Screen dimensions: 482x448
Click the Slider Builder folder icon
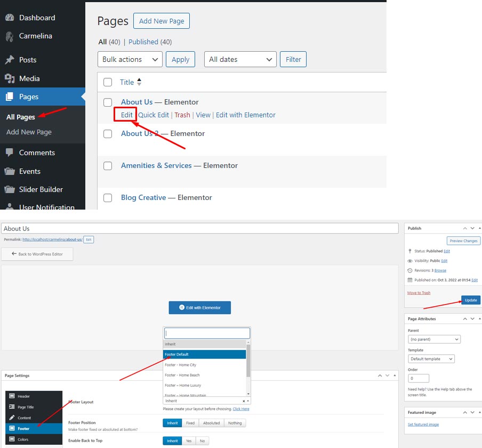click(x=10, y=189)
